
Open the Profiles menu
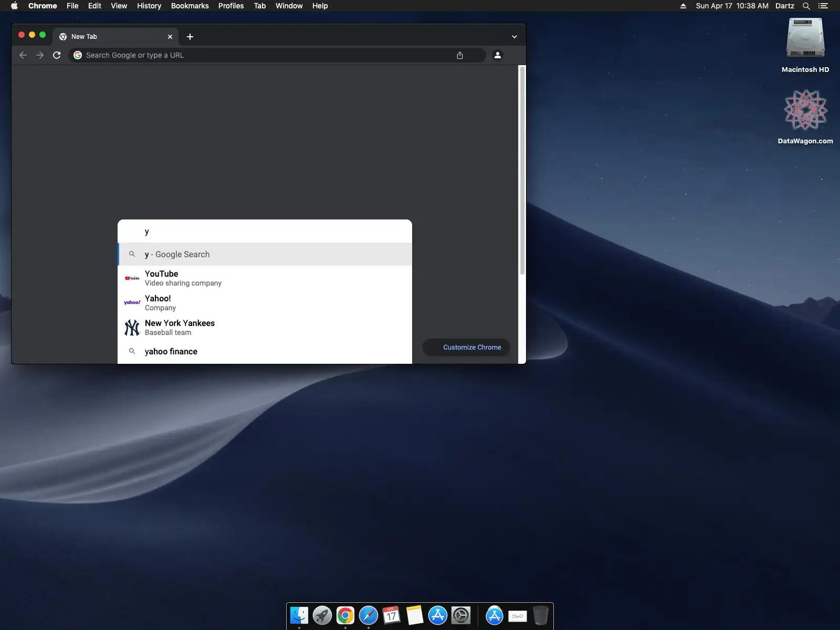point(231,6)
